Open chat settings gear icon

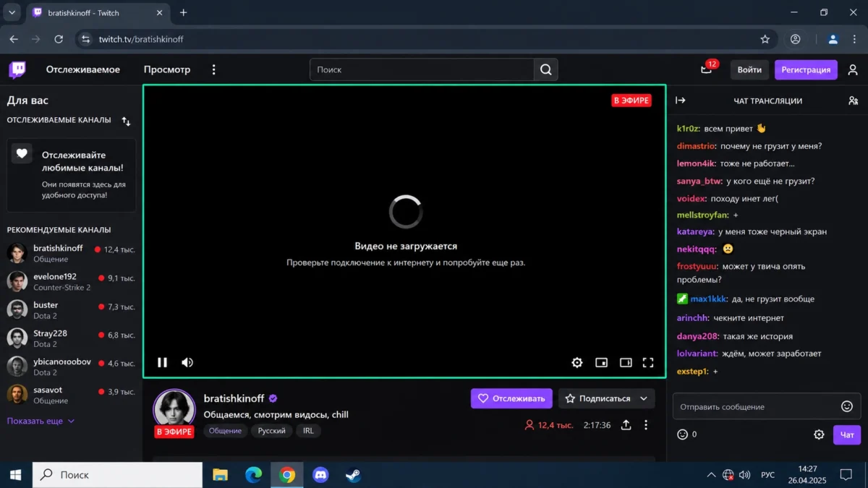tap(819, 435)
